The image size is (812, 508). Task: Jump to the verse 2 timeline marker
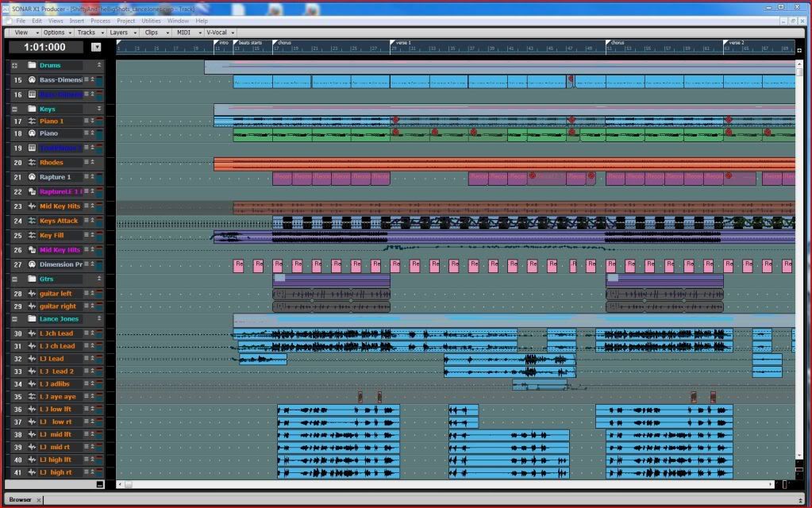coord(735,42)
